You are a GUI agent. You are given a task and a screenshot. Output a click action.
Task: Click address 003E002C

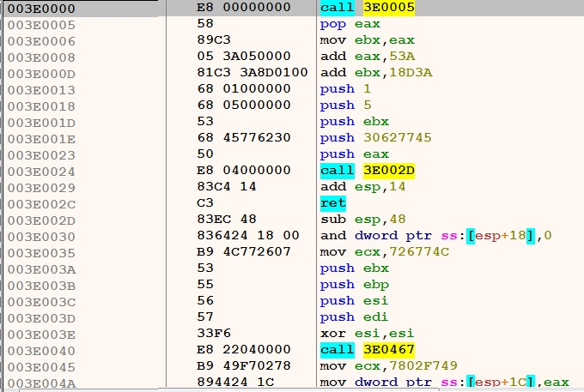pos(41,204)
